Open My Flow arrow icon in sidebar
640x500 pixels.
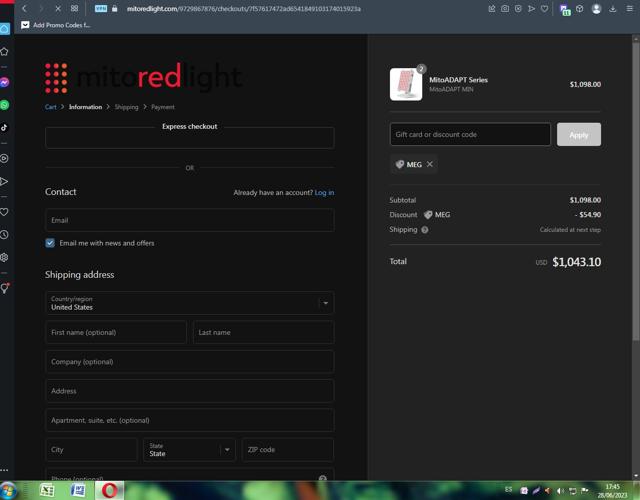click(4, 181)
